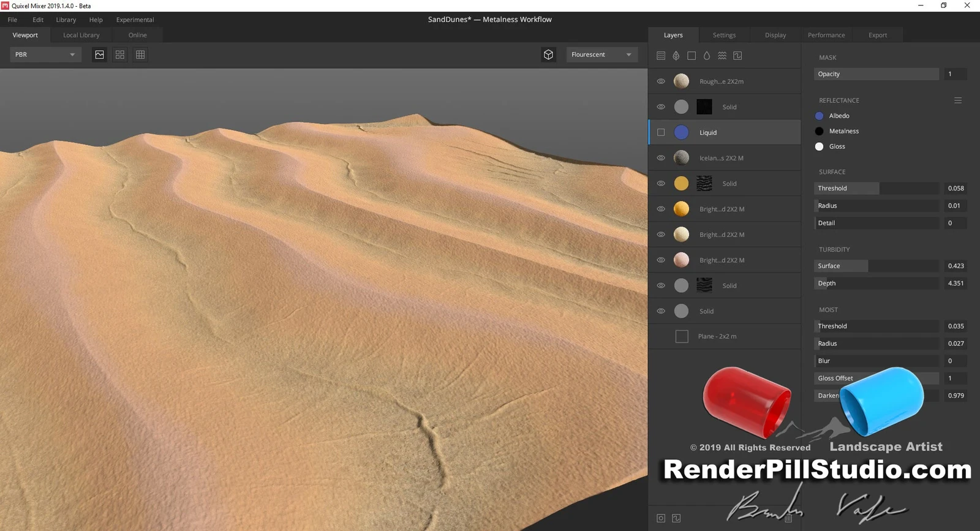The width and height of the screenshot is (980, 531).
Task: Click the curve icon beside the waves icon
Action: [x=737, y=56]
